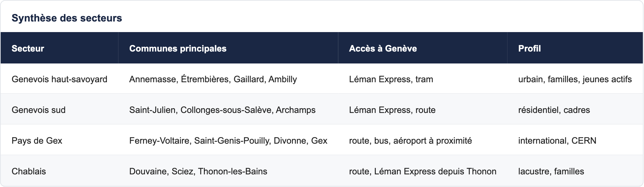Image resolution: width=644 pixels, height=187 pixels.
Task: Click the Chablais sector cell
Action: 59,171
